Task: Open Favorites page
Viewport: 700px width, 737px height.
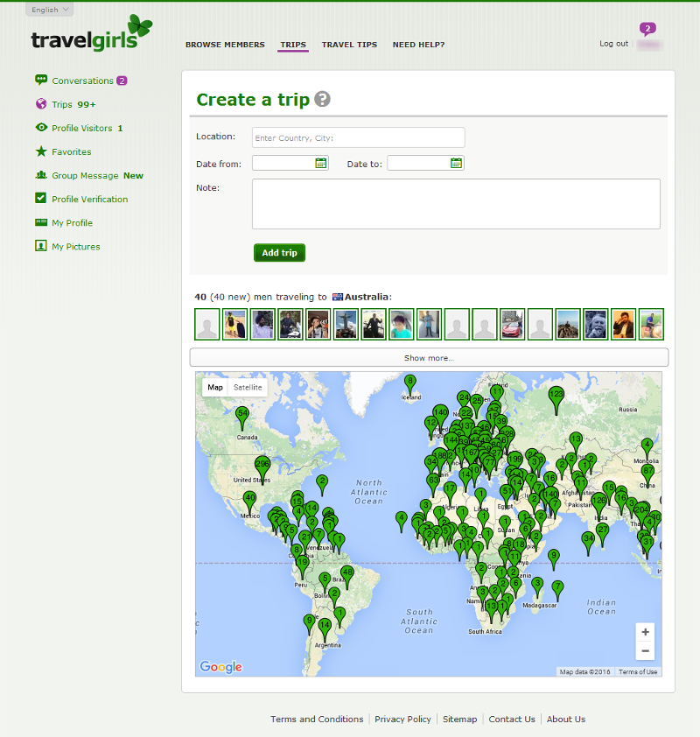Action: [72, 151]
